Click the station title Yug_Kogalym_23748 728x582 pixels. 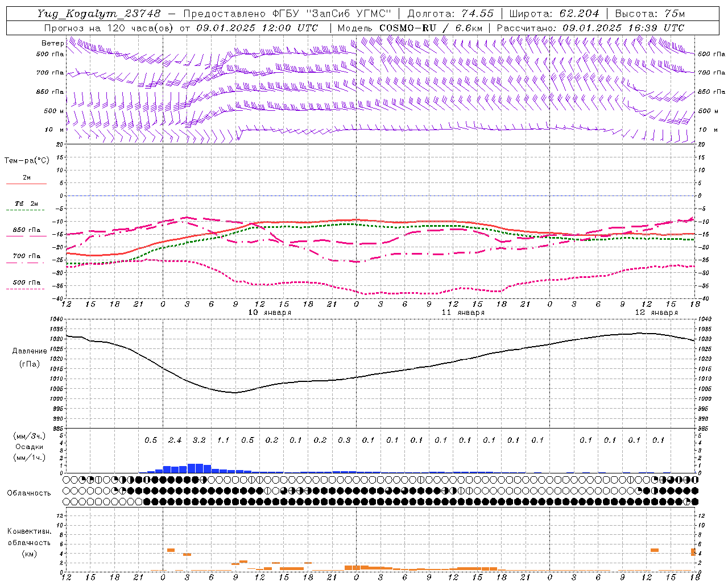point(100,14)
